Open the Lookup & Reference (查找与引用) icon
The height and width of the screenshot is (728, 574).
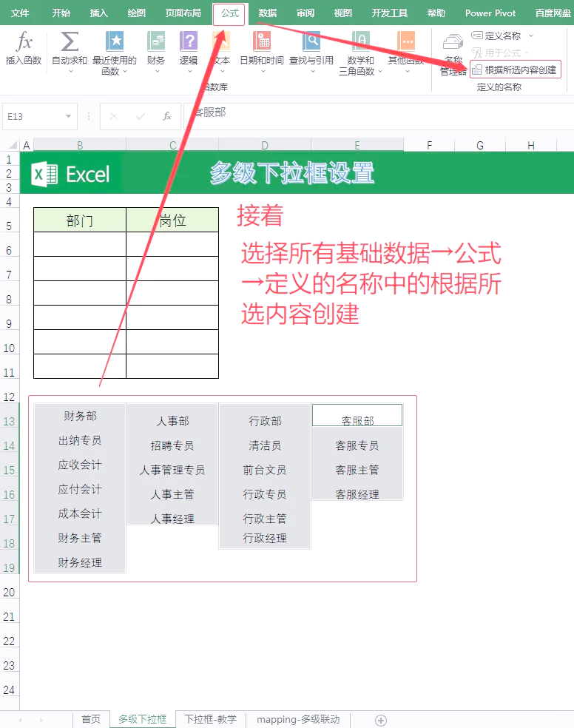(311, 41)
